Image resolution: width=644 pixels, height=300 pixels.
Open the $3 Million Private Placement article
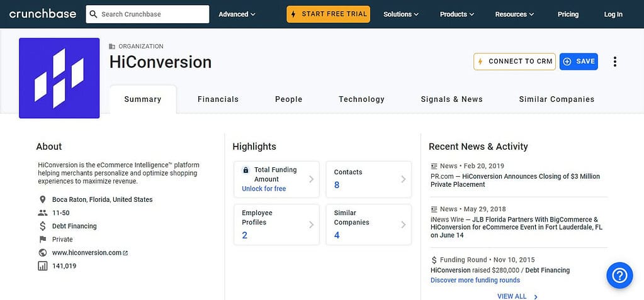(x=515, y=181)
